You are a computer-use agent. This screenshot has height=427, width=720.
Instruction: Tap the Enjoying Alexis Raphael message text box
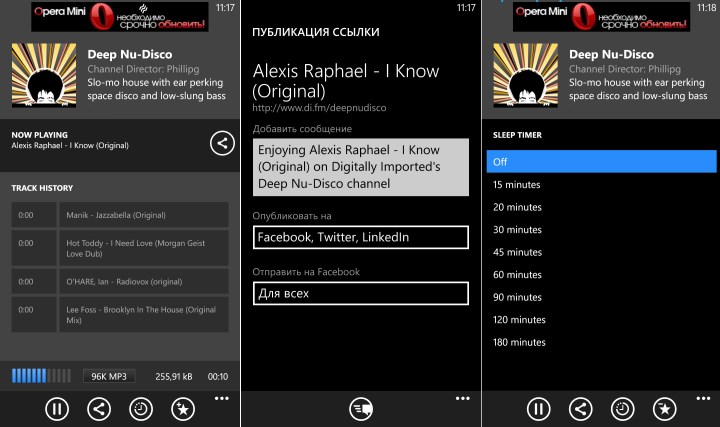360,167
